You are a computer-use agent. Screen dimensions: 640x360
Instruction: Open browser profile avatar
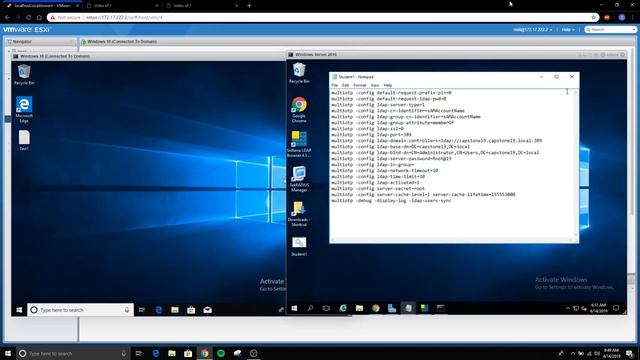622,18
